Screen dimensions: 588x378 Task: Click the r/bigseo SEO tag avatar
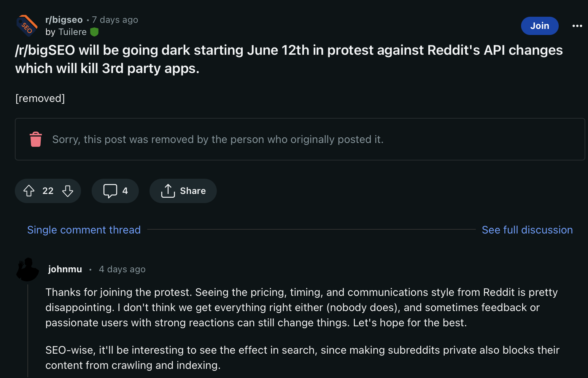click(27, 26)
